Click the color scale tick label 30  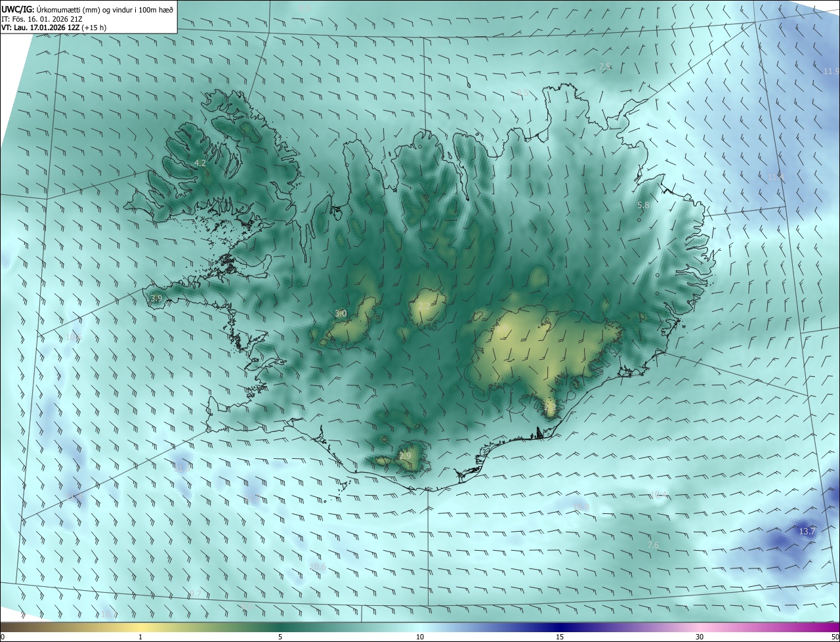(700, 637)
